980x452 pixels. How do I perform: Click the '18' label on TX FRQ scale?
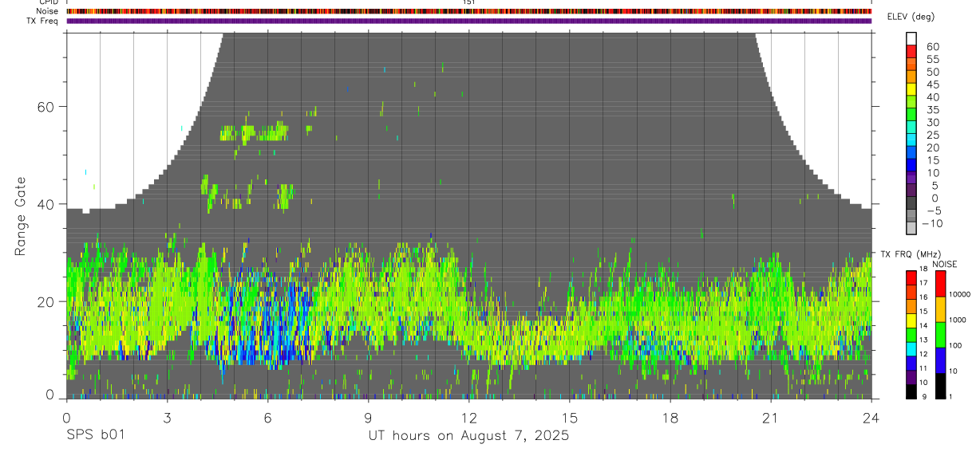[923, 269]
